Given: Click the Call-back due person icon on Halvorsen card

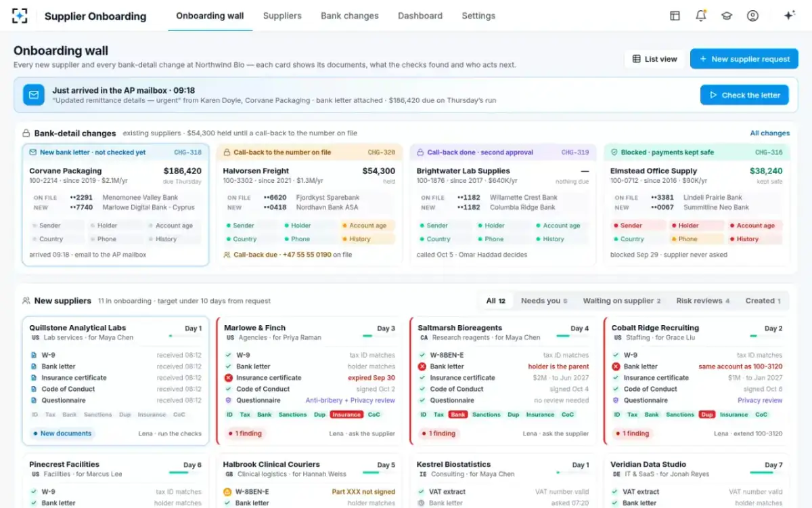Looking at the screenshot, I should coord(227,255).
